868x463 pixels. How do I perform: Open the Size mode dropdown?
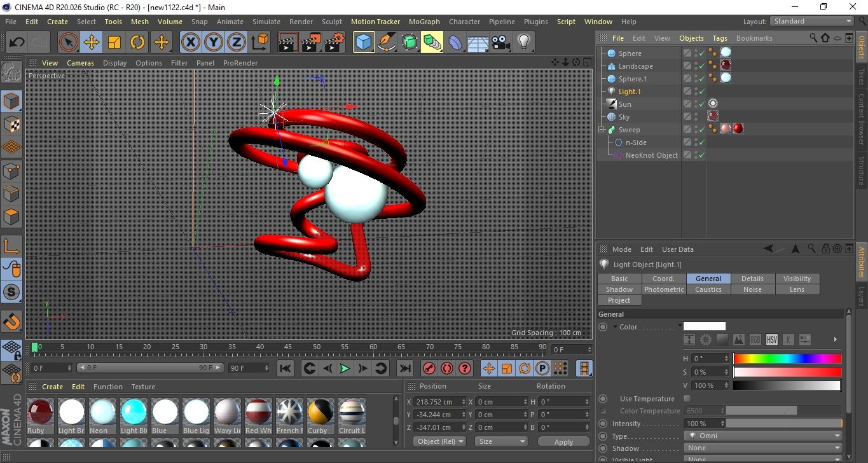pyautogui.click(x=502, y=441)
